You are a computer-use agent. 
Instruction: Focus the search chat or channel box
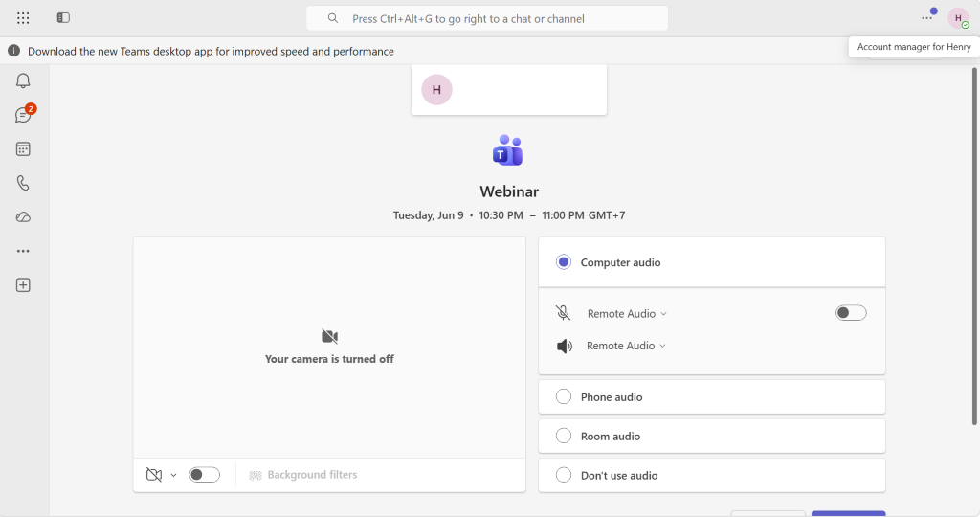tap(487, 19)
